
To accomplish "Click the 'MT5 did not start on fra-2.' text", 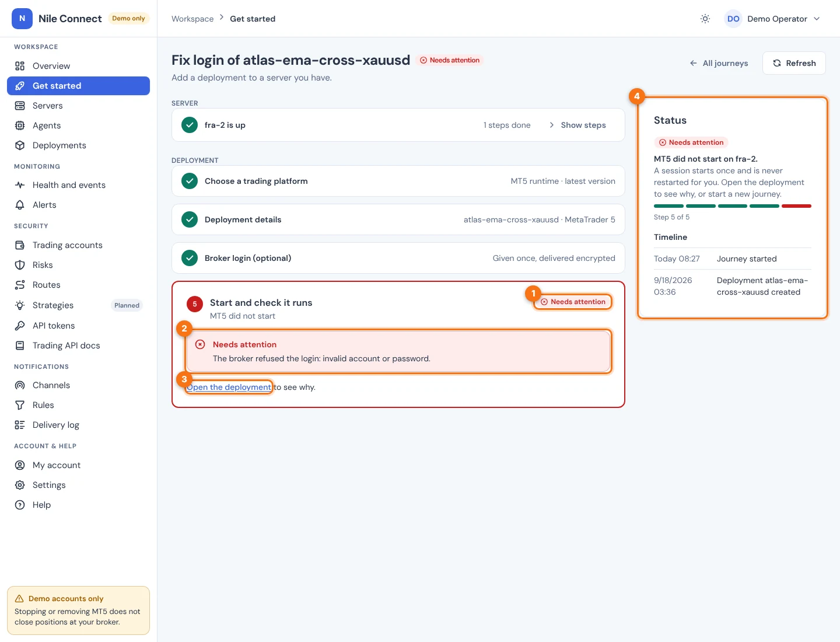I will click(x=706, y=159).
